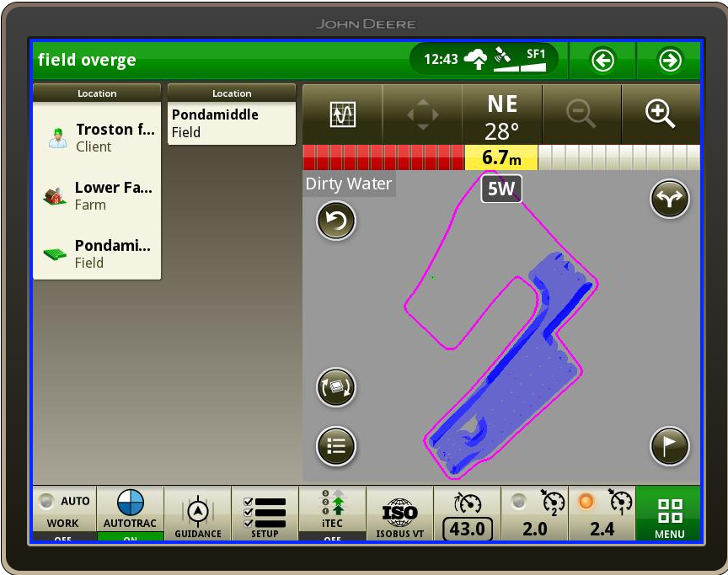Toggle the AUTO WORK button
The image size is (728, 575).
point(64,514)
